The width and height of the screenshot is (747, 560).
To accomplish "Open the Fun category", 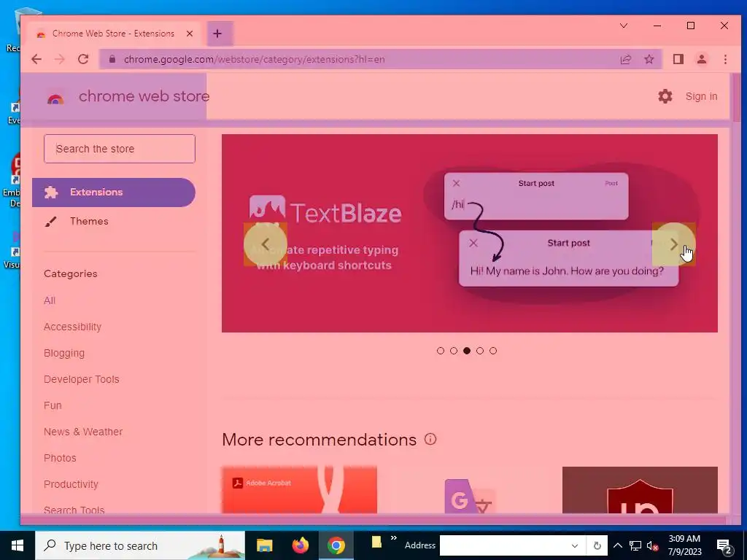I will pos(53,405).
